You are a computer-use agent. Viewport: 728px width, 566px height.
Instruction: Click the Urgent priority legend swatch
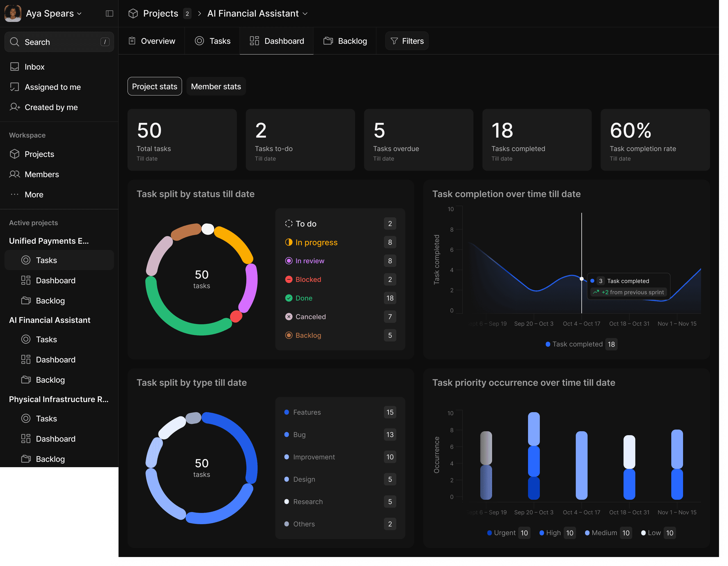click(489, 533)
